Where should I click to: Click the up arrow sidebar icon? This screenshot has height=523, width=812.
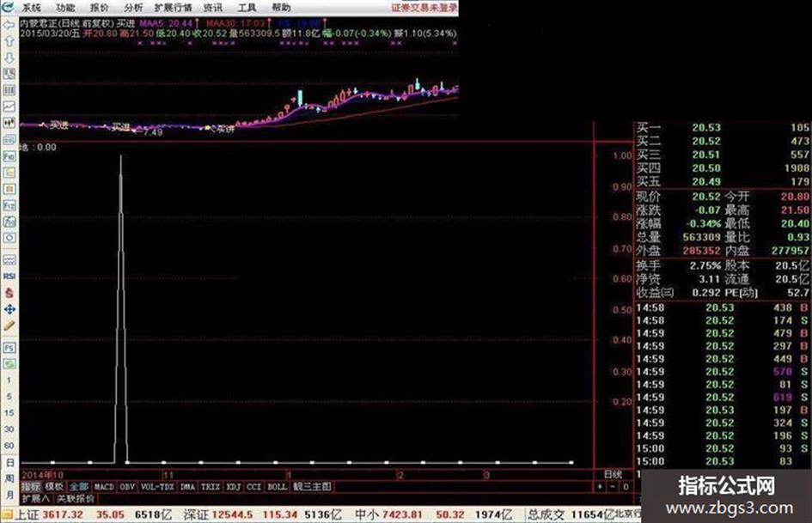tap(9, 41)
